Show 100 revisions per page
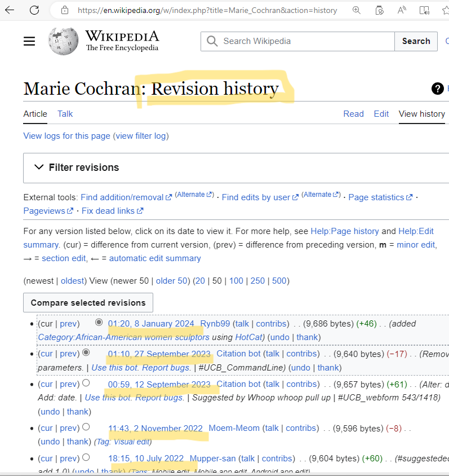This screenshot has height=476, width=449. [x=236, y=281]
